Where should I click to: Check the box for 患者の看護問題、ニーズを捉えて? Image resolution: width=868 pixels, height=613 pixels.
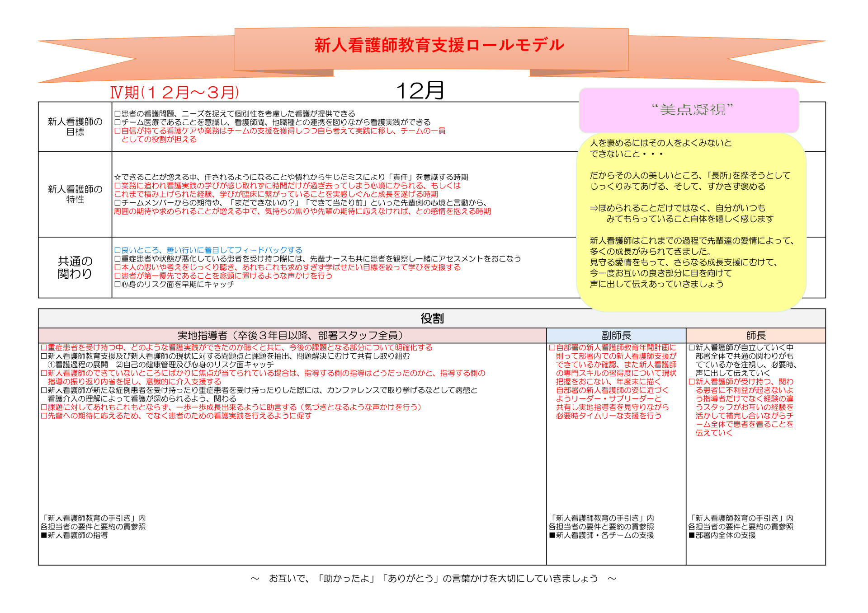pyautogui.click(x=118, y=114)
